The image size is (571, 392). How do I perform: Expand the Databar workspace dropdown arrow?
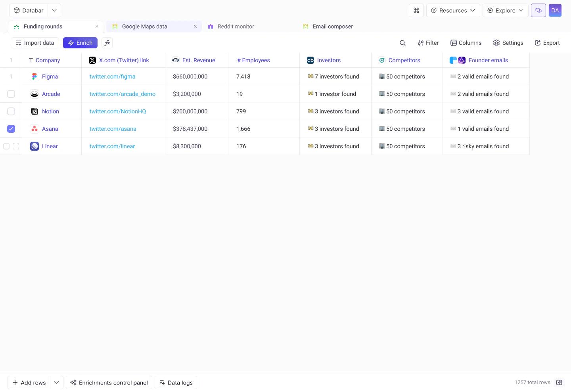coord(54,10)
